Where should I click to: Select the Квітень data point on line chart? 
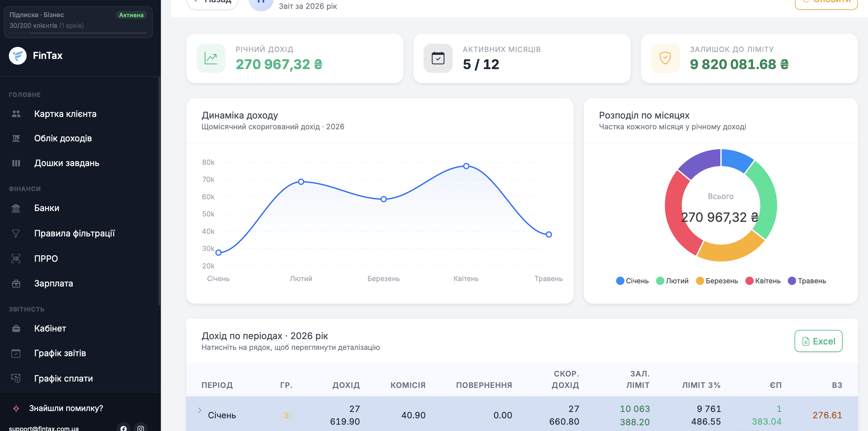click(466, 166)
